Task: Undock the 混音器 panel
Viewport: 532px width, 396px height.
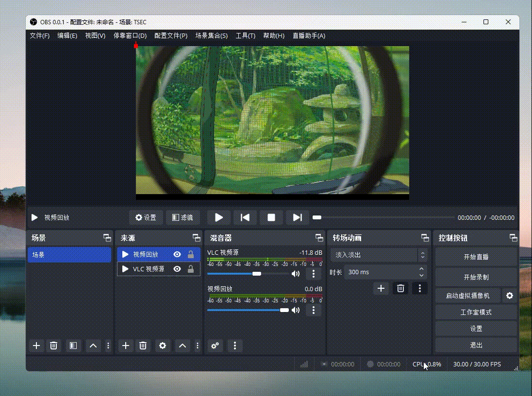Action: (x=319, y=238)
